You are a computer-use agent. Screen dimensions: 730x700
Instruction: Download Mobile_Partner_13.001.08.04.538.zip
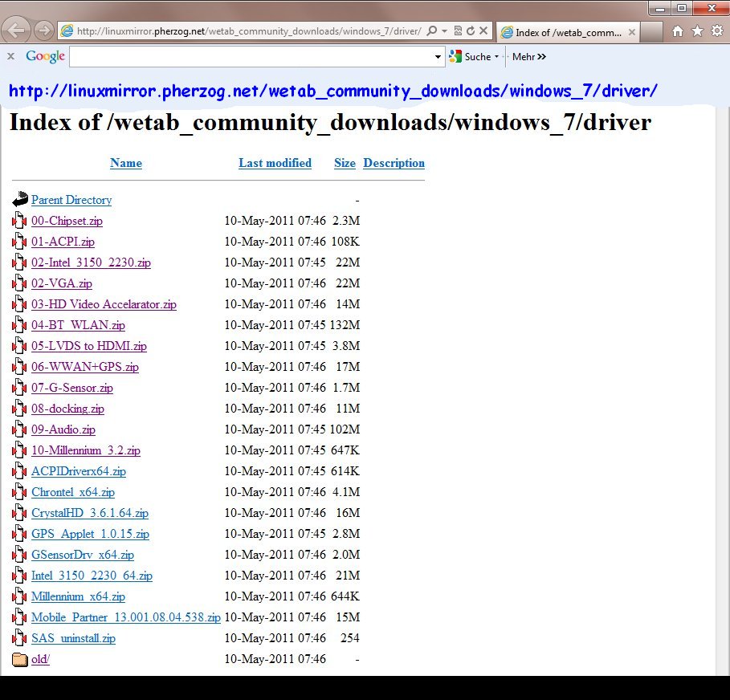(126, 617)
